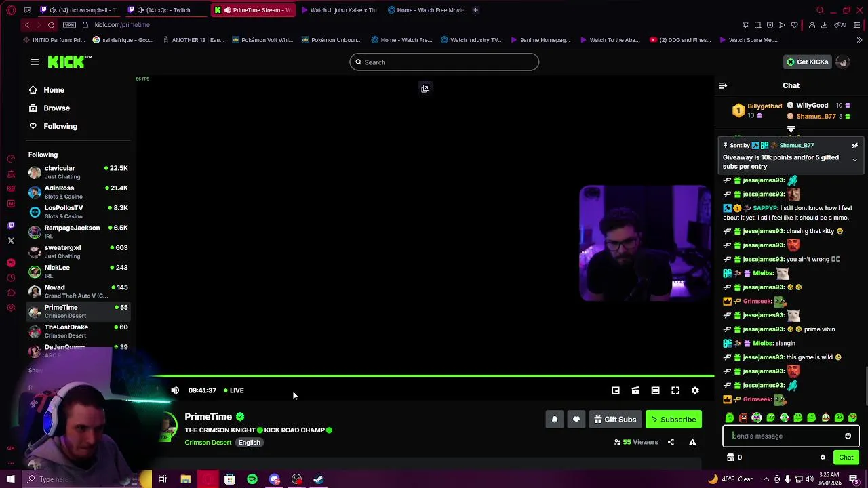
Task: Open clavicular's channel in Following list
Action: (x=78, y=172)
